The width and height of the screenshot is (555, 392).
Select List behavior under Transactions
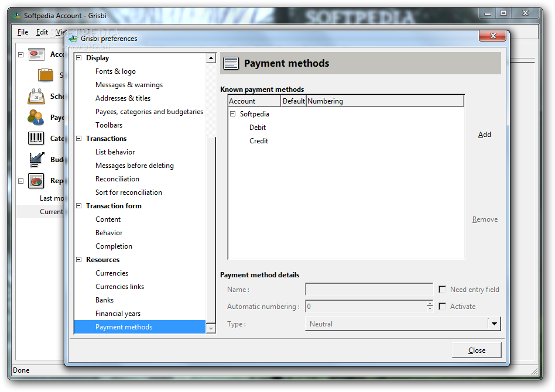click(x=115, y=152)
